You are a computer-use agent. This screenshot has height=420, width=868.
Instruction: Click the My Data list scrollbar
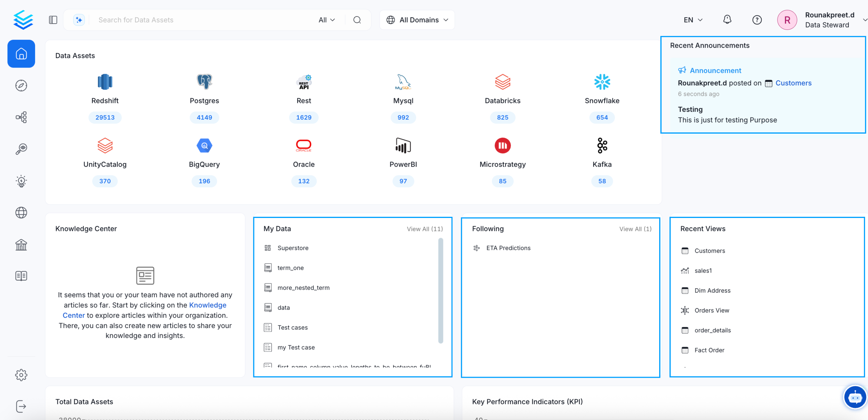440,290
